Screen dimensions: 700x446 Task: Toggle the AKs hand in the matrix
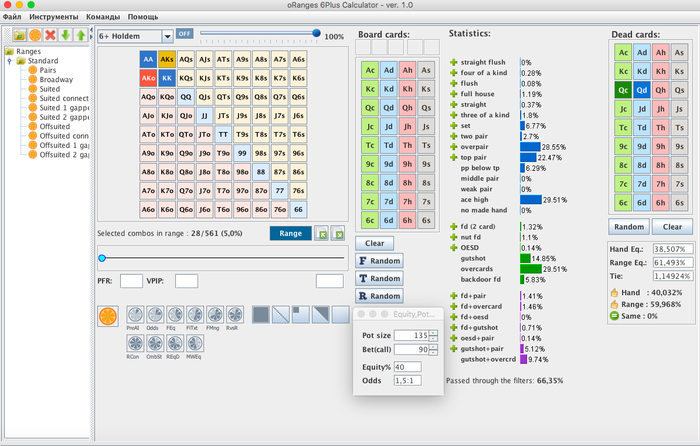tap(167, 59)
